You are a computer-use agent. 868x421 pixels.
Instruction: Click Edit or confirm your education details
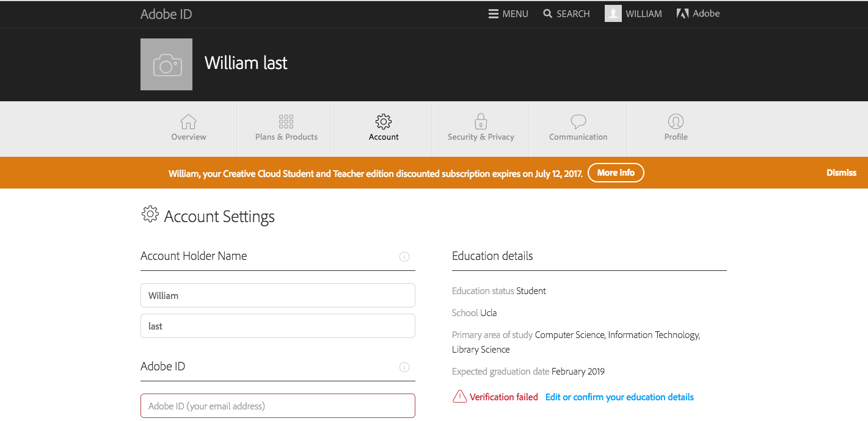[x=619, y=397]
